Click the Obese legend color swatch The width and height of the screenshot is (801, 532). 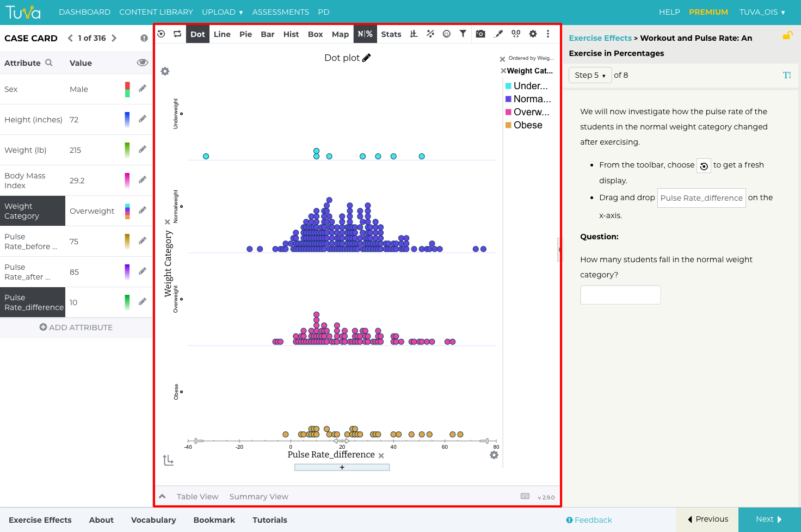508,125
